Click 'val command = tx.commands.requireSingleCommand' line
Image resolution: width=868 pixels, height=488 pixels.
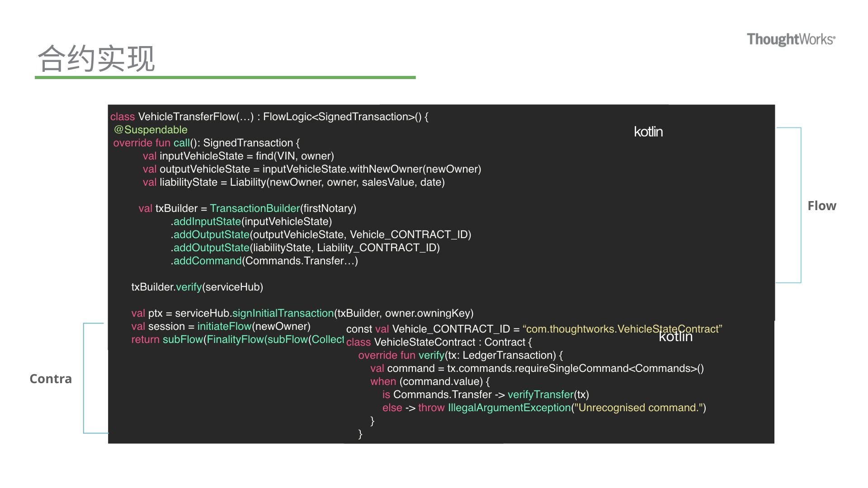(x=537, y=368)
